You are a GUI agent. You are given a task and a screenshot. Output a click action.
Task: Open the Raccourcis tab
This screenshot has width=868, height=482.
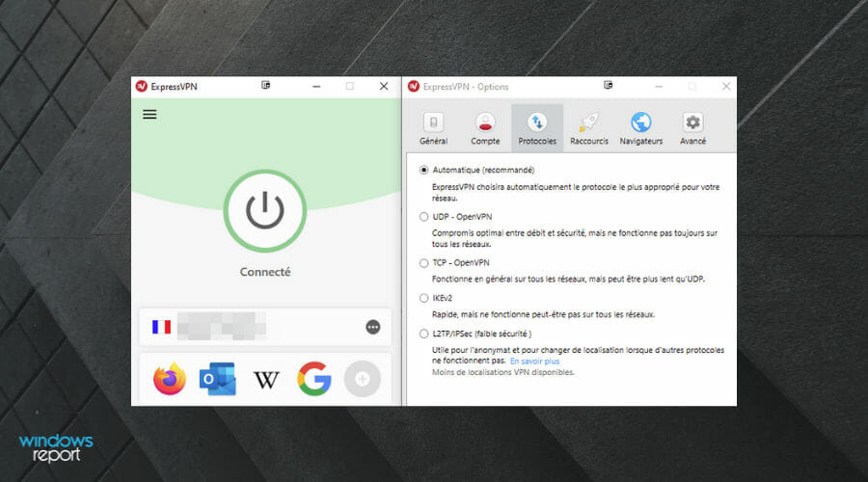pos(588,128)
